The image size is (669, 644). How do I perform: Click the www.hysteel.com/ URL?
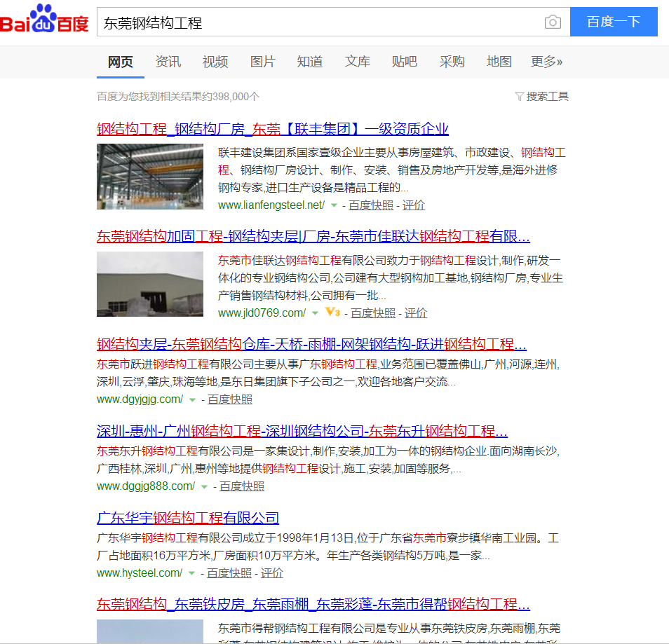coord(140,573)
